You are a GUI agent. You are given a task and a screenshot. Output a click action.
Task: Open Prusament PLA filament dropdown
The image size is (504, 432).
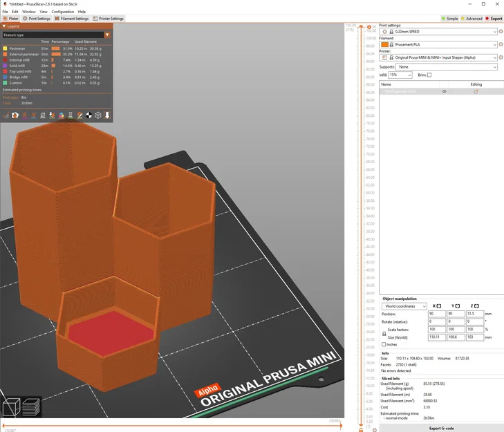click(438, 44)
